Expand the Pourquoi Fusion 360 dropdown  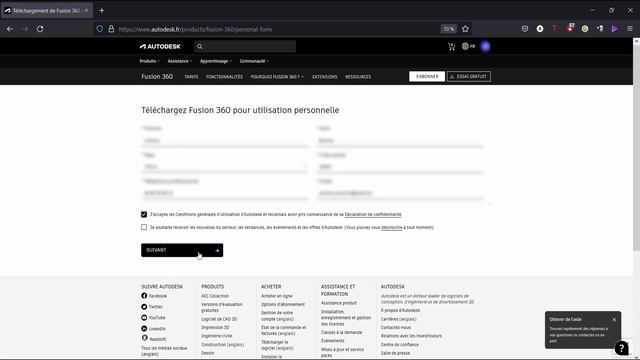tap(277, 77)
